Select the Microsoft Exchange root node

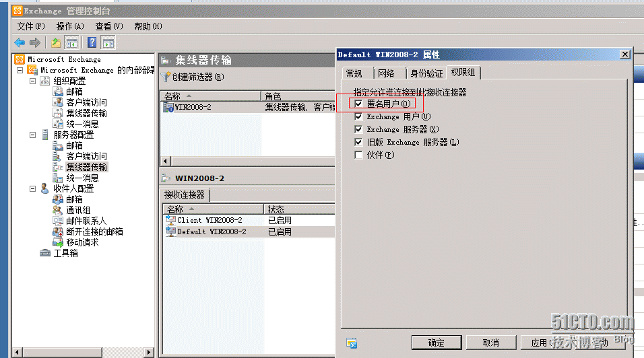[x=64, y=59]
